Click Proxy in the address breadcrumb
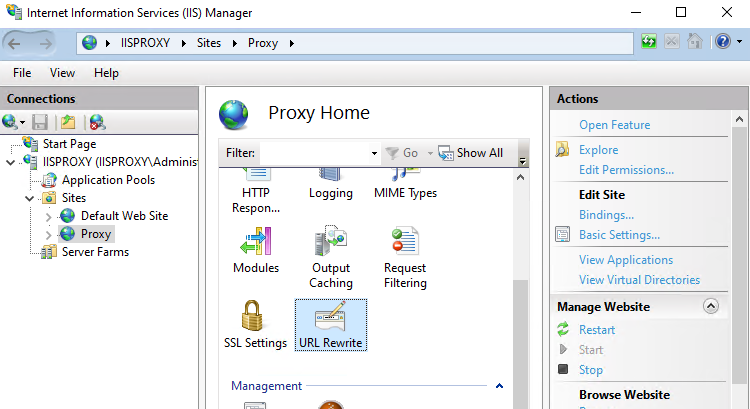Viewport: 750px width, 409px height. click(x=263, y=43)
